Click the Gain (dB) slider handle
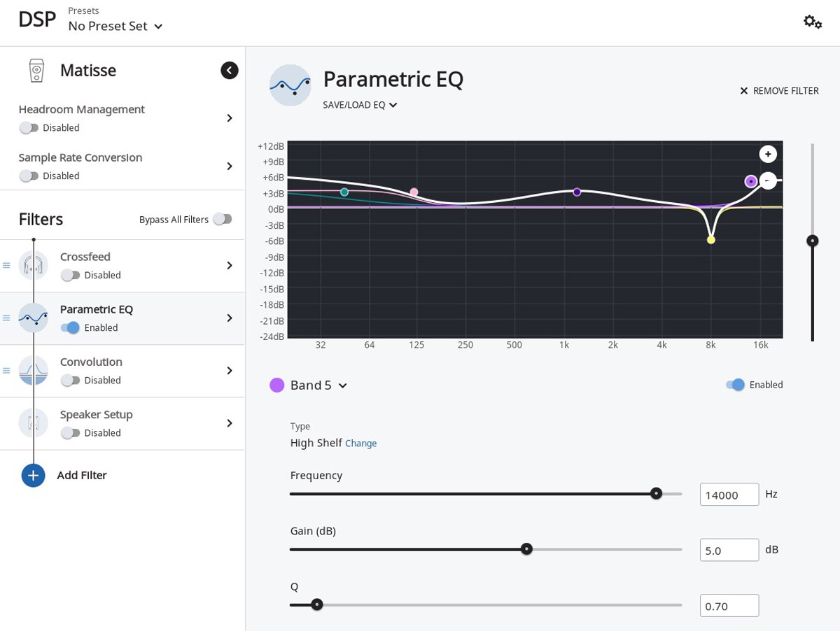840x631 pixels. tap(526, 549)
